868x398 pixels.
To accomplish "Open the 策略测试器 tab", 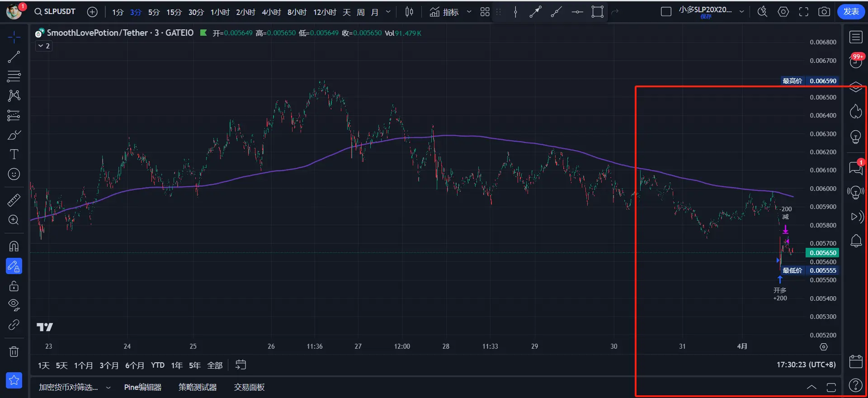I will tap(198, 387).
